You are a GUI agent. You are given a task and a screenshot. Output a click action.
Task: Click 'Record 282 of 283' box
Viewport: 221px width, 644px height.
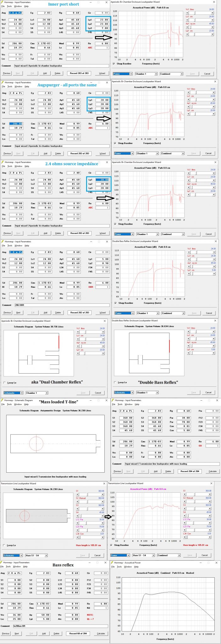coord(80,313)
